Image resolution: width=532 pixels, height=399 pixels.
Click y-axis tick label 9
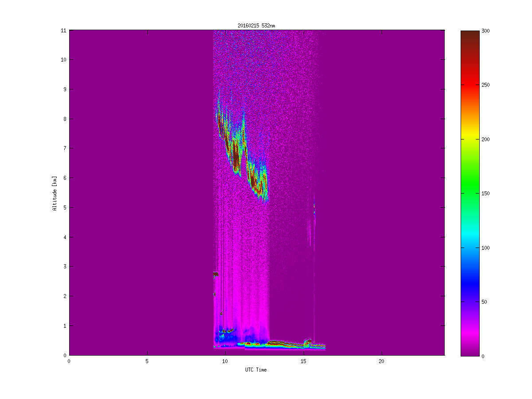pyautogui.click(x=65, y=89)
